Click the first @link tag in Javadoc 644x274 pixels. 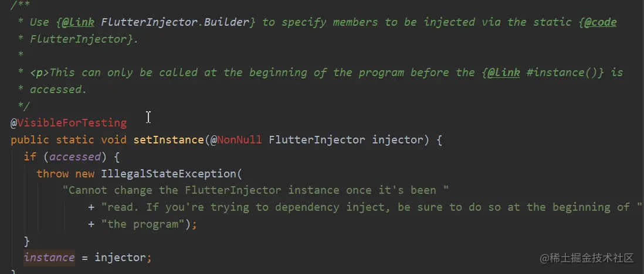78,22
